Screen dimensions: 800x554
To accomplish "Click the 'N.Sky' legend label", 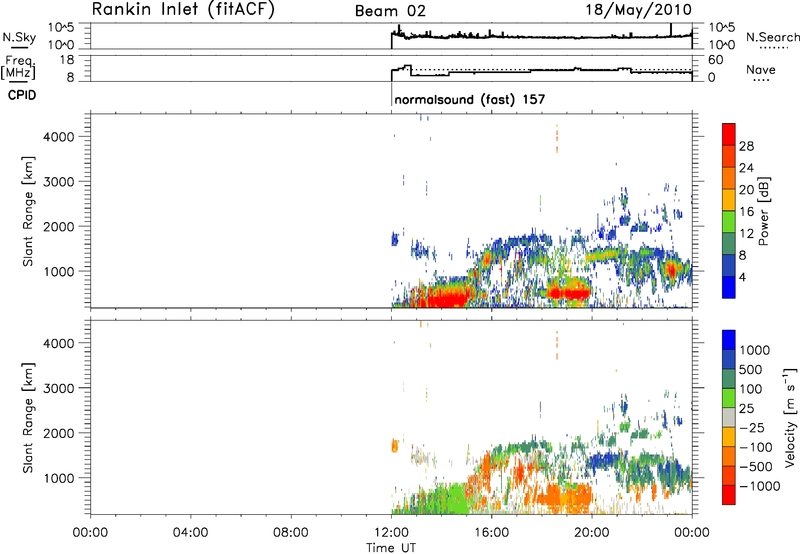I will (19, 37).
